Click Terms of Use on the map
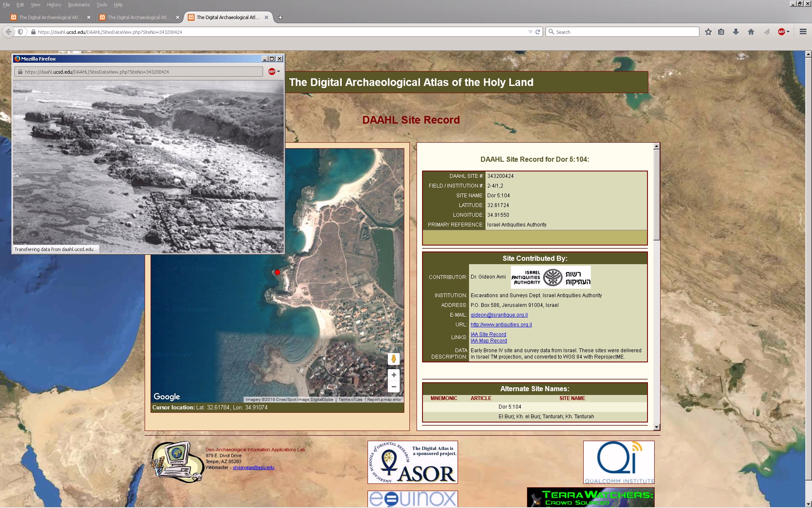Screen dimensions: 812x508 point(350,400)
